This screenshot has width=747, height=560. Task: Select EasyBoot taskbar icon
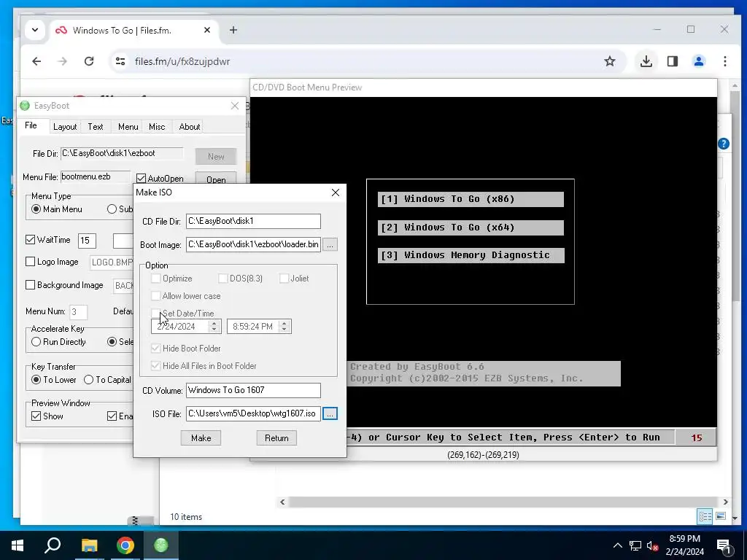[x=161, y=545]
